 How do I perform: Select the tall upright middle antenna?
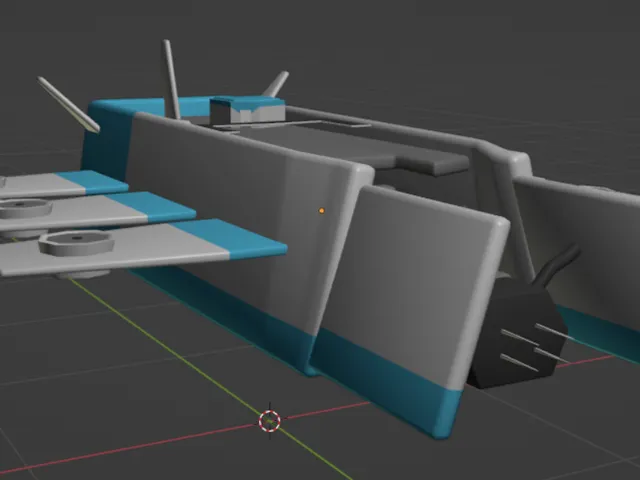[172, 79]
